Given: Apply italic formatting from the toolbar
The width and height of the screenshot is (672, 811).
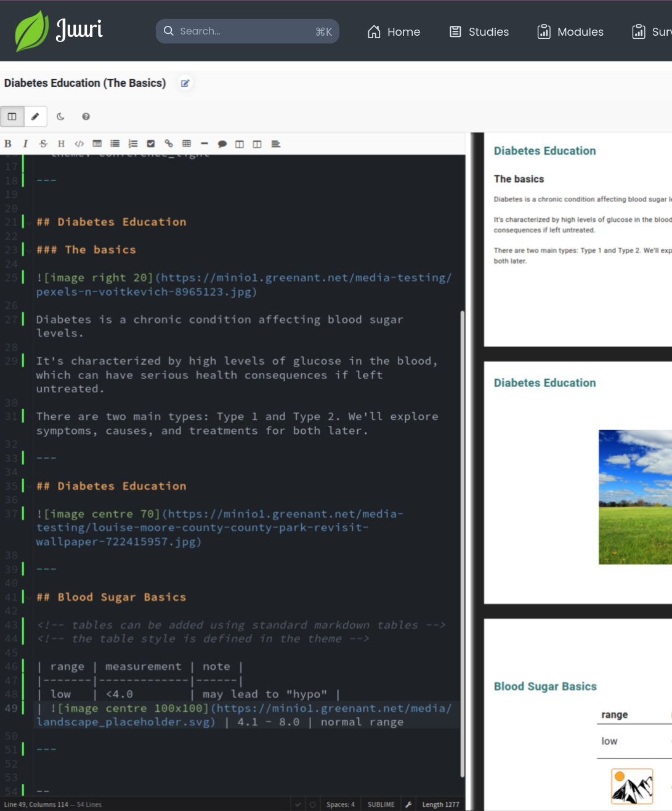Looking at the screenshot, I should 25,144.
